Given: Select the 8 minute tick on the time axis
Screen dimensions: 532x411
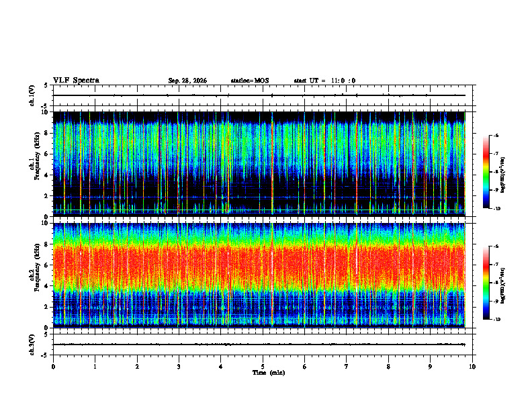Looking at the screenshot, I should (x=388, y=367).
